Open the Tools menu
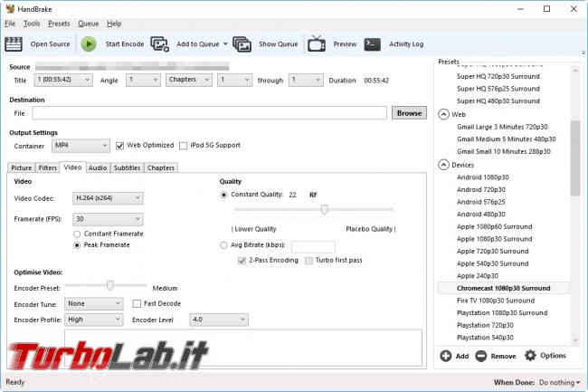This screenshot has width=588, height=392. (x=32, y=24)
